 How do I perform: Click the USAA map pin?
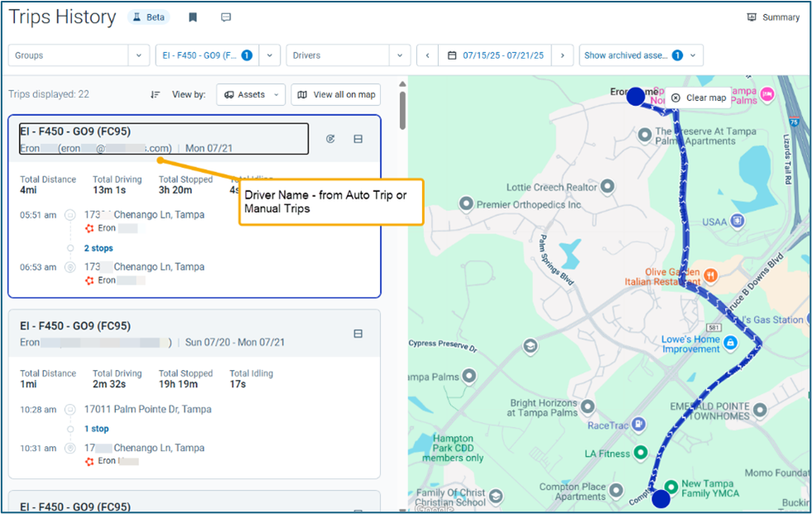(737, 221)
